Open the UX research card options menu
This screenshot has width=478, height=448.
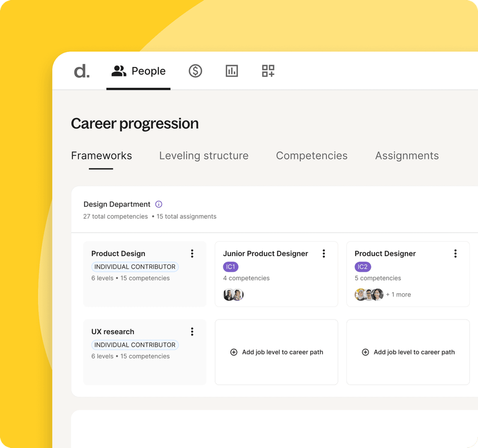(x=192, y=331)
